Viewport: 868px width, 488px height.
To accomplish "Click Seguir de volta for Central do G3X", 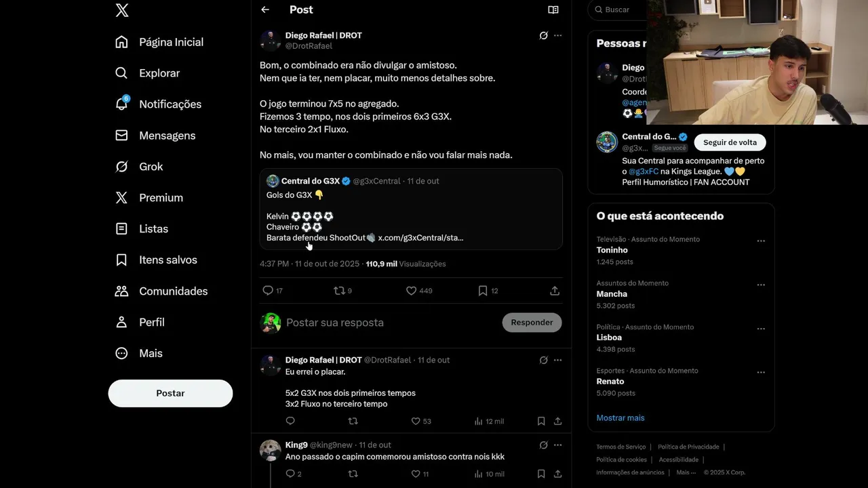I will click(x=730, y=142).
